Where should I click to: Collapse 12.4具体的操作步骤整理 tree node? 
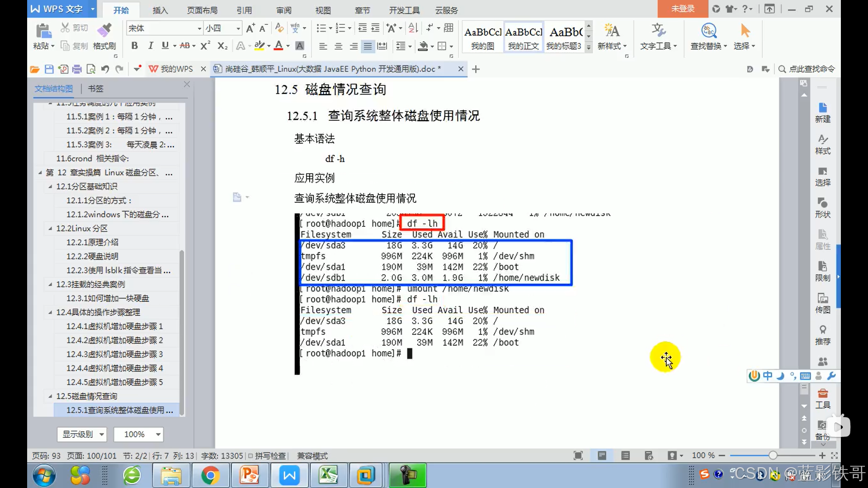(50, 312)
